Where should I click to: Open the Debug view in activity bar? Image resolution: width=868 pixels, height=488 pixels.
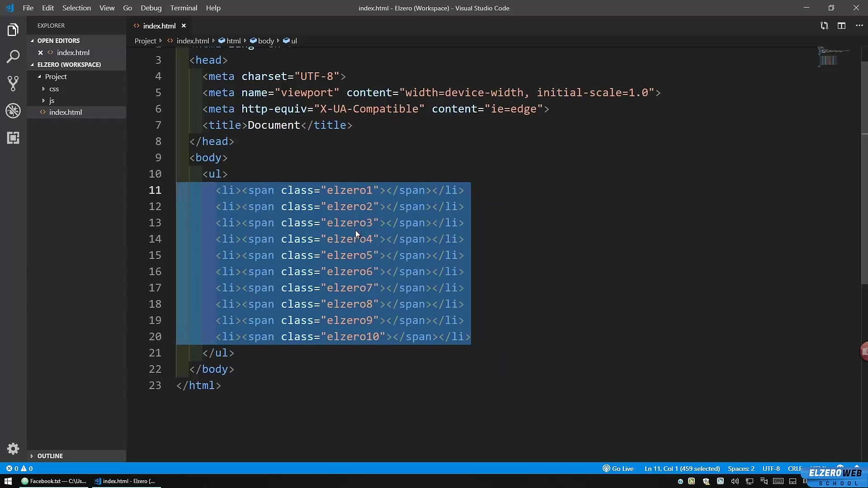pos(13,110)
